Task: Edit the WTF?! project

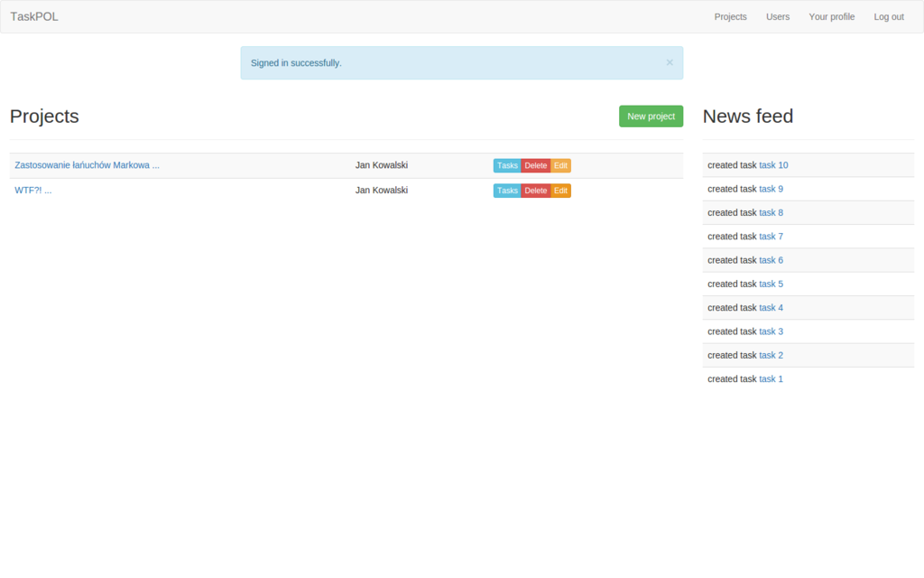Action: (x=560, y=191)
